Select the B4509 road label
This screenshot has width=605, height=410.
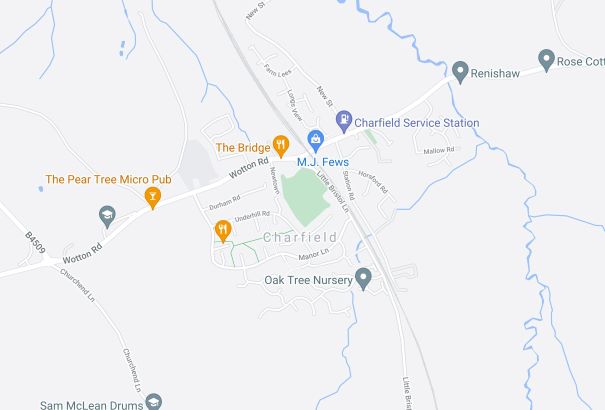35,243
